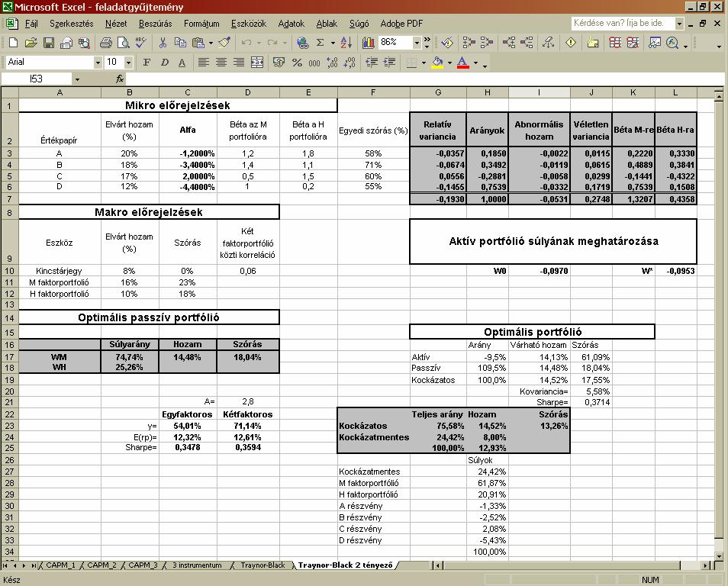Screen dimensions: 728x586
Task: Trace dependents in the auditing toolbar
Action: (x=509, y=43)
